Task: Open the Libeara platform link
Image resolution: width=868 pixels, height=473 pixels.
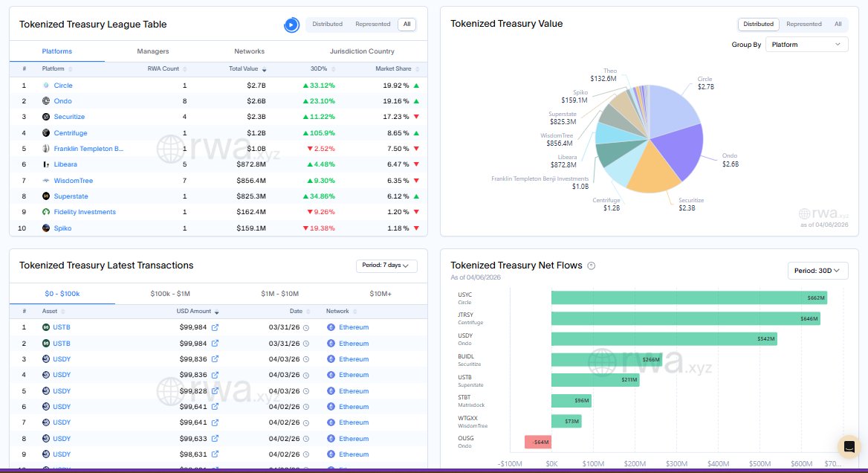Action: tap(65, 164)
